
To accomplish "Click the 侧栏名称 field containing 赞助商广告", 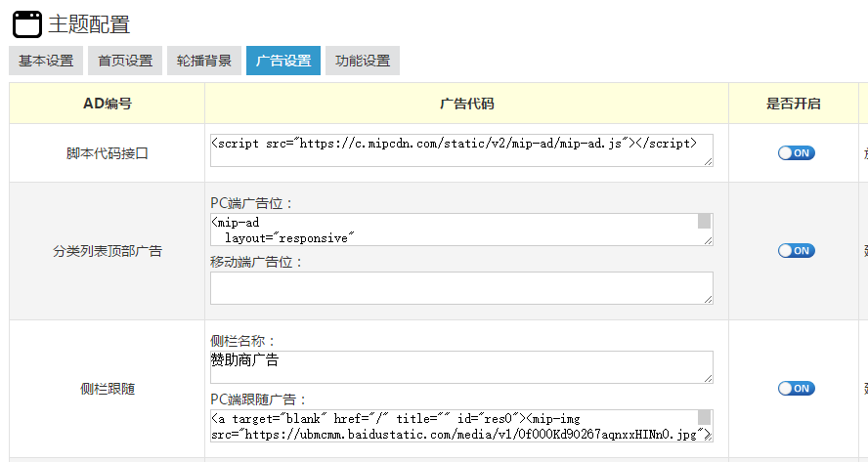I will pos(460,367).
